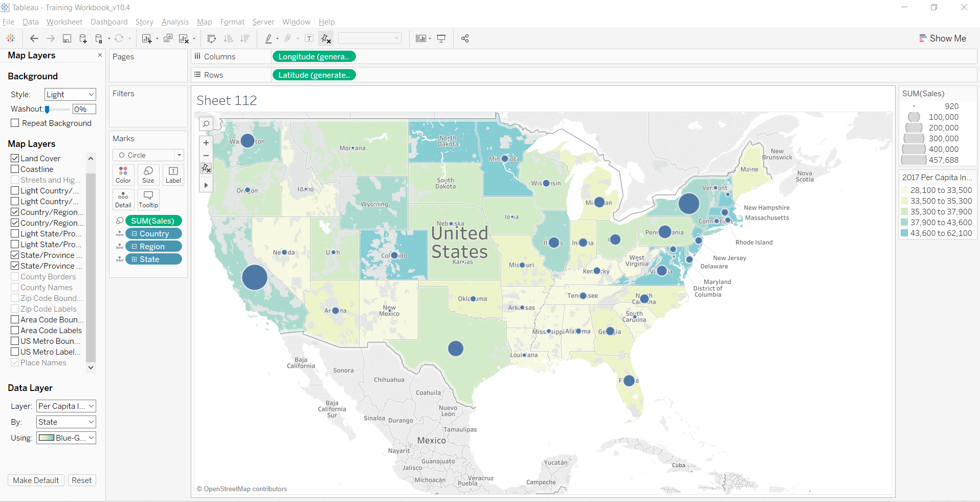This screenshot has height=502, width=980.
Task: Open the map search tool
Action: point(206,124)
